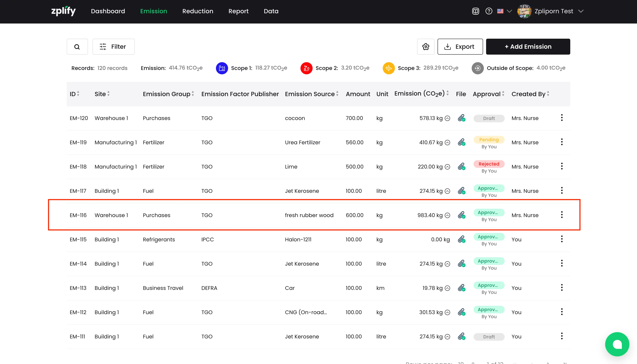Click the search magnifier icon button
The width and height of the screenshot is (637, 364).
point(77,47)
